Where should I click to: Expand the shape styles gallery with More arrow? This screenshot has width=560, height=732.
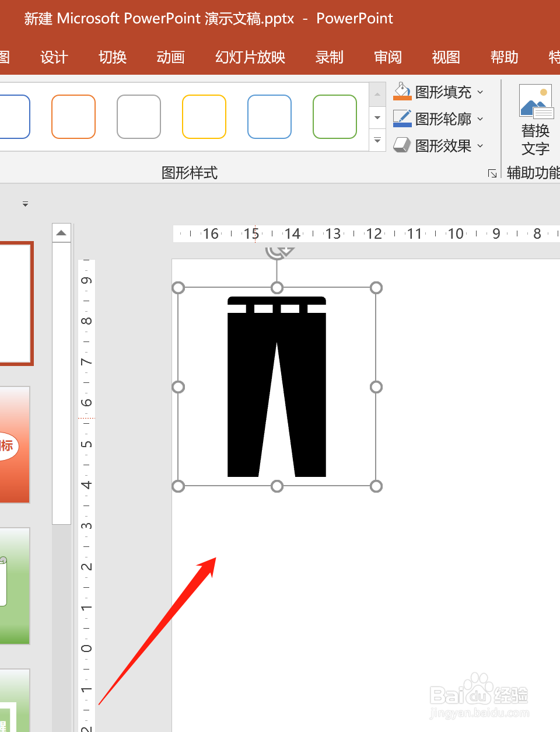(377, 140)
